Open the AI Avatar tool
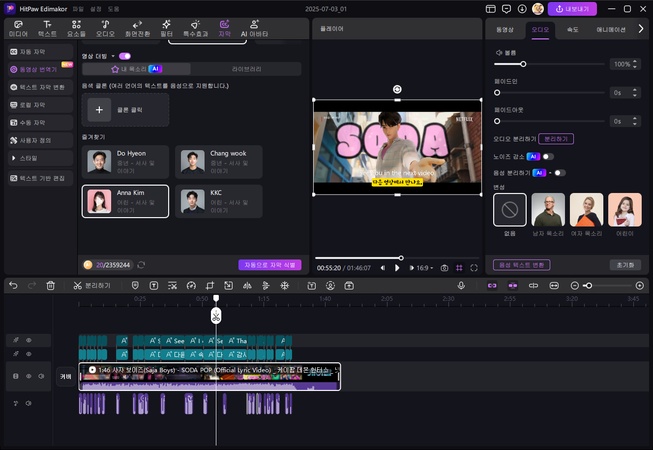This screenshot has height=450, width=653. pos(254,29)
